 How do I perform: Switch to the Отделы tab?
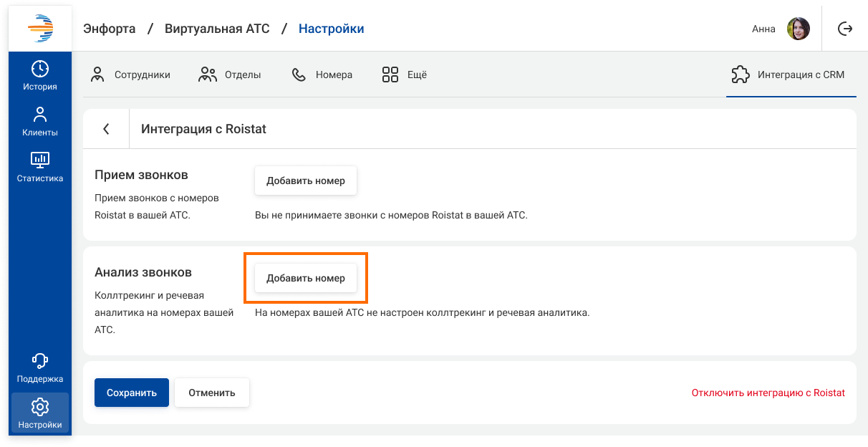click(x=229, y=74)
